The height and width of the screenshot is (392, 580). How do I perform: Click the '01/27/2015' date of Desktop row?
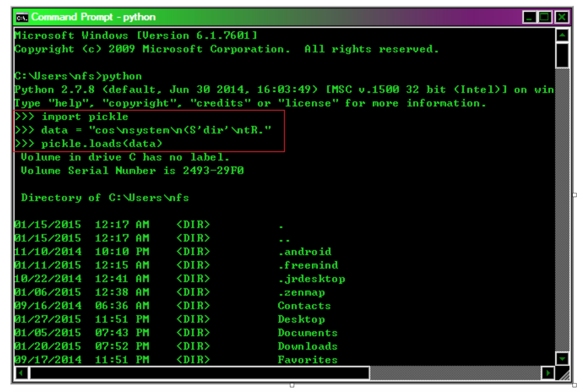(x=48, y=319)
